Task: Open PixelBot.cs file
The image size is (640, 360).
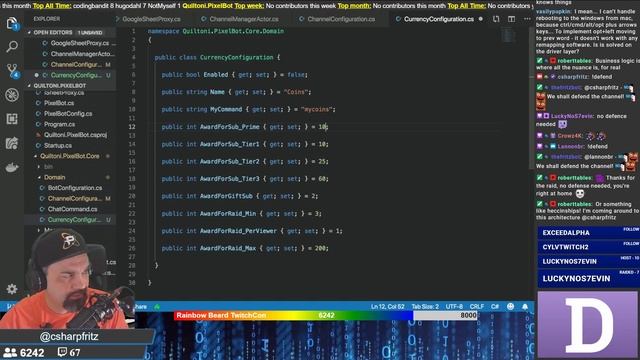Action: (59, 103)
